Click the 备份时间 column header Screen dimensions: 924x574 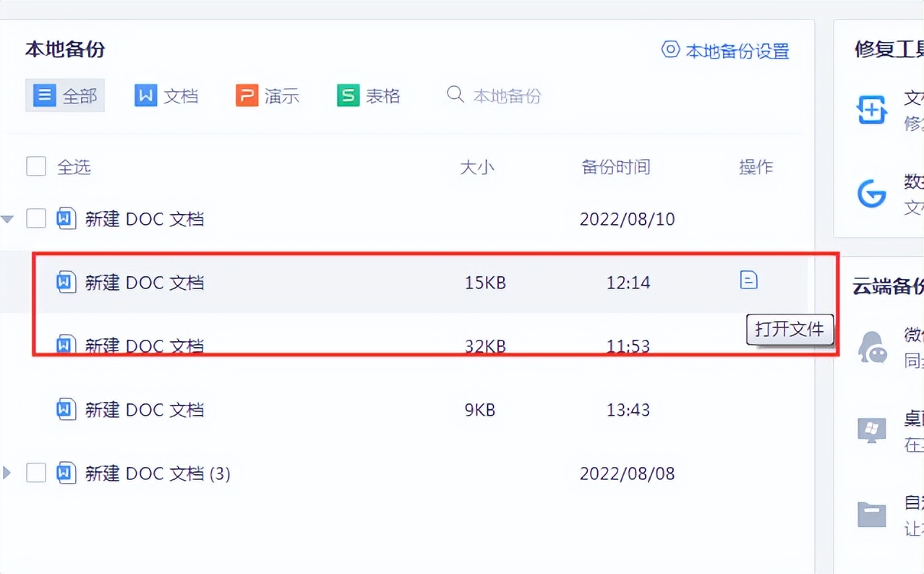coord(616,167)
